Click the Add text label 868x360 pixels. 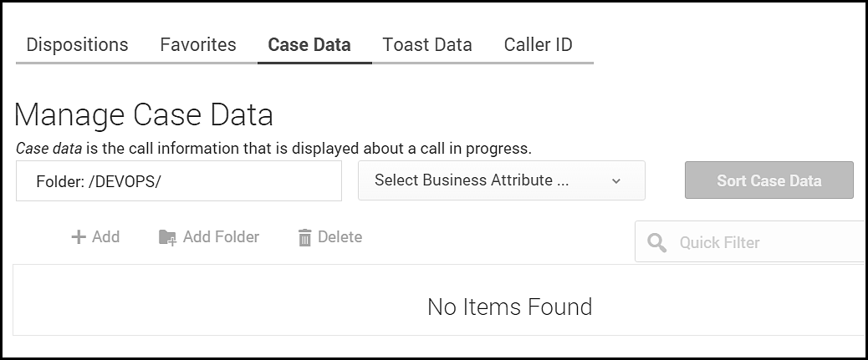point(106,237)
